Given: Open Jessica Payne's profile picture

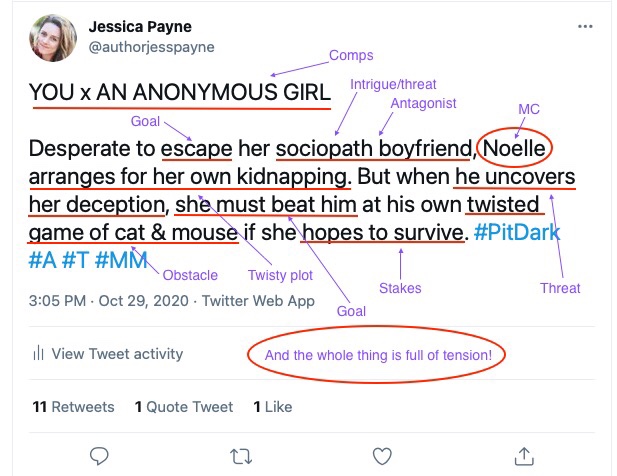Looking at the screenshot, I should coord(53,37).
